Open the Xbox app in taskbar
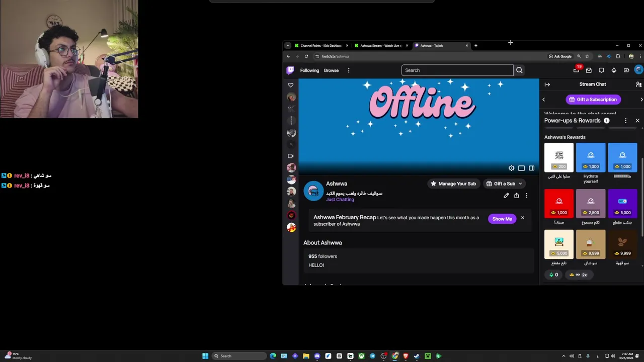The image size is (644, 362). point(361,356)
